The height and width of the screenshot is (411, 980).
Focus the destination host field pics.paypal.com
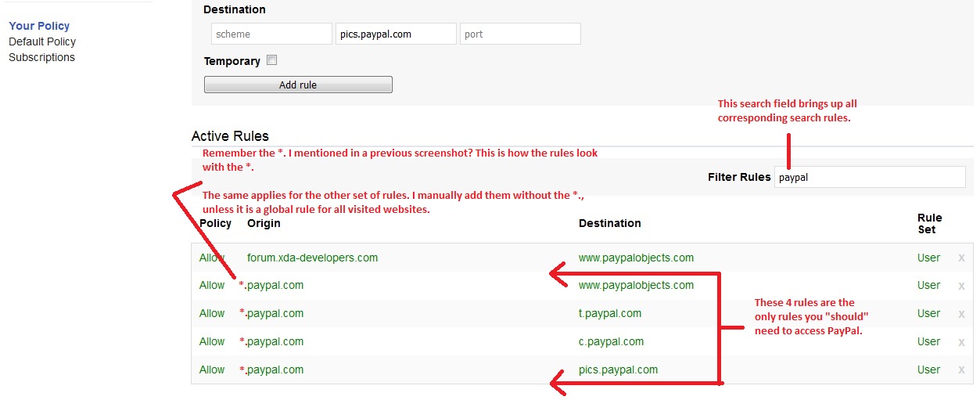coord(396,34)
